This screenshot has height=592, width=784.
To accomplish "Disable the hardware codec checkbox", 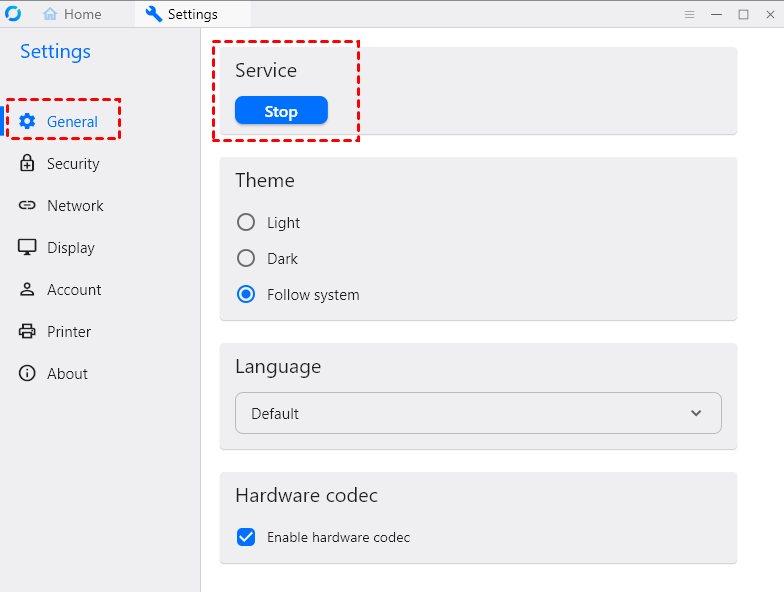I will 246,537.
